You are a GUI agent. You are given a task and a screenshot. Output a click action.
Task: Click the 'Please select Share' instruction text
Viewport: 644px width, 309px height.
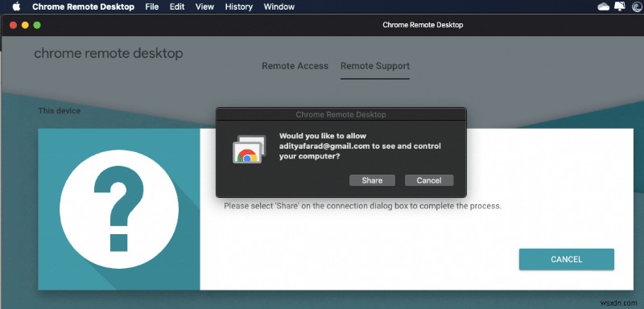point(363,205)
